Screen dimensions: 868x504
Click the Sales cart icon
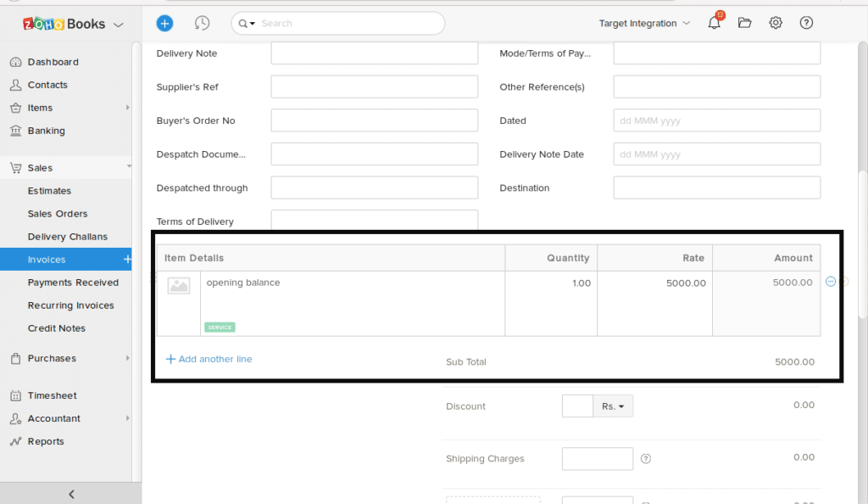point(15,168)
